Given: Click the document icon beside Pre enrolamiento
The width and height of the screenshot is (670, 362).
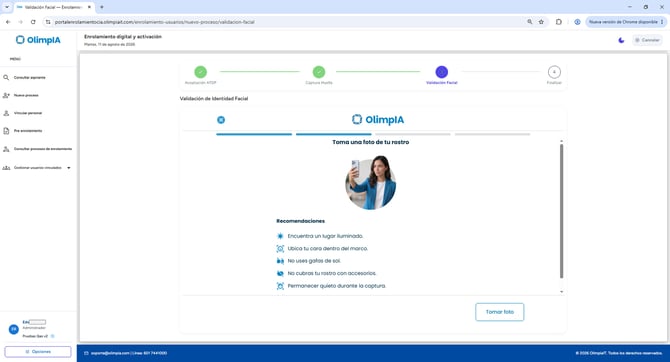Looking at the screenshot, I should click(x=6, y=131).
